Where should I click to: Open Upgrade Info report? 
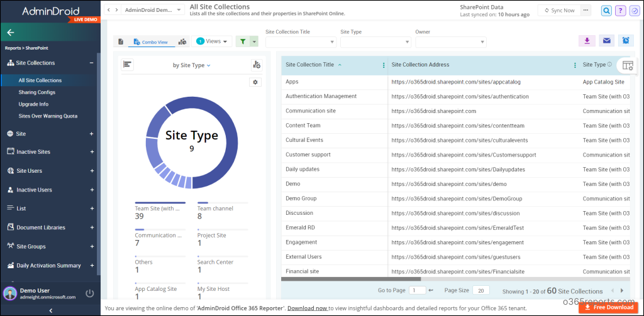(x=33, y=104)
